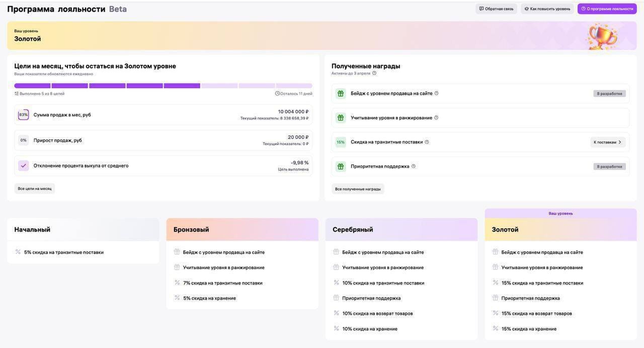The height and width of the screenshot is (348, 644).
Task: Select the 'Бронзовый' level card header
Action: [x=242, y=230]
